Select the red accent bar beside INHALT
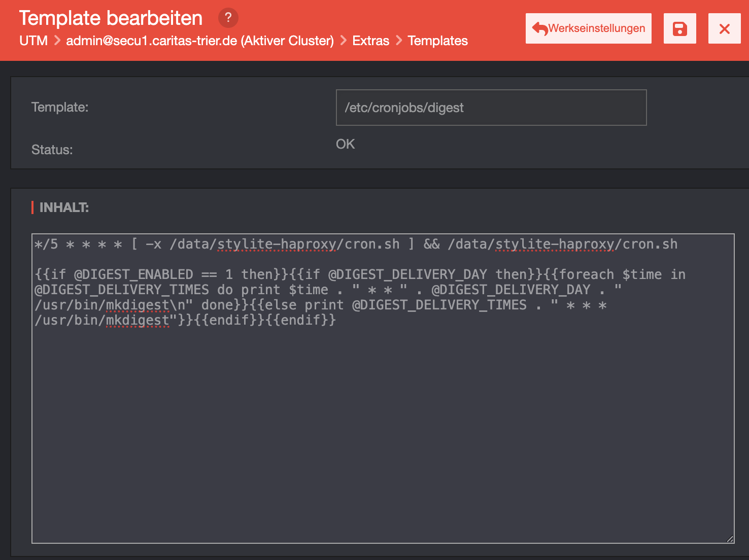The width and height of the screenshot is (749, 560). click(x=32, y=207)
